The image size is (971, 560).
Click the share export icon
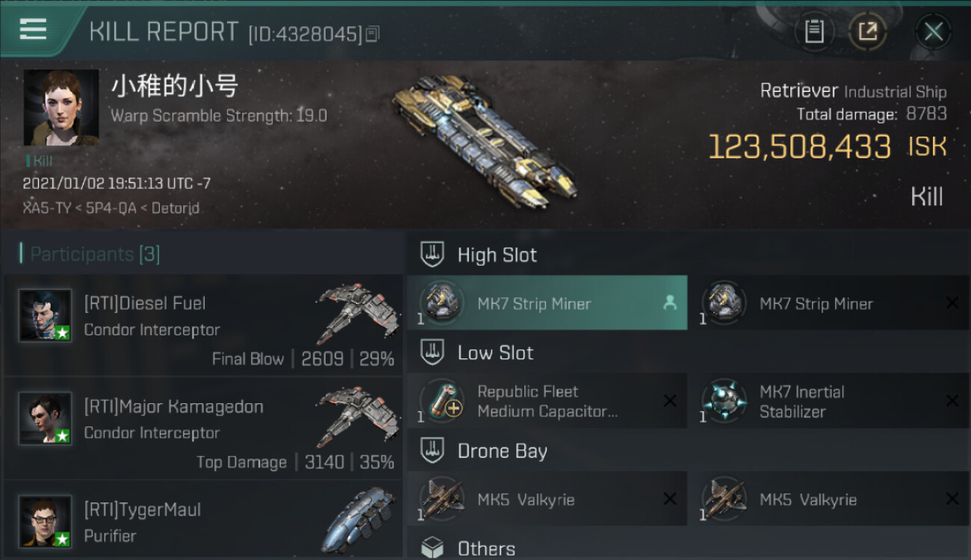coord(867,31)
